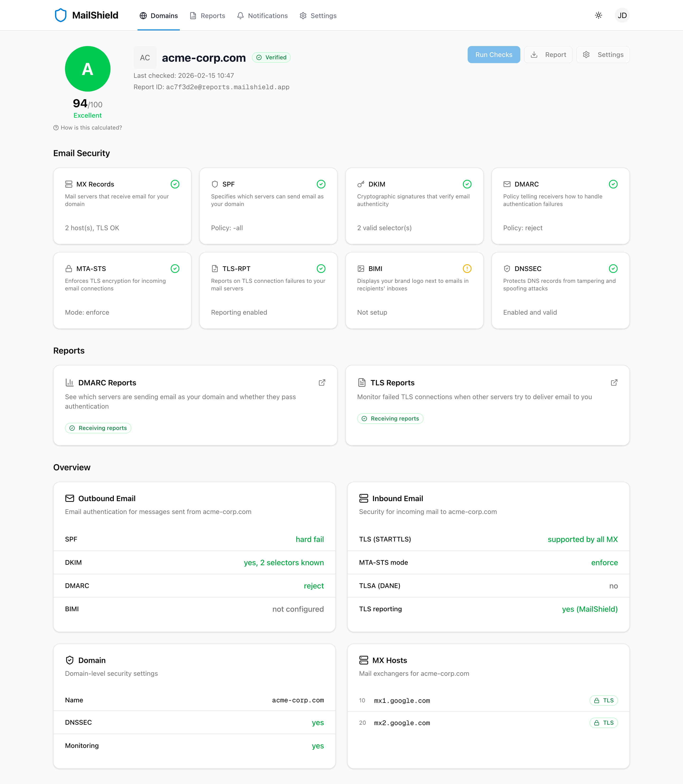Toggle light/dark theme with the sun icon
683x784 pixels.
point(598,15)
